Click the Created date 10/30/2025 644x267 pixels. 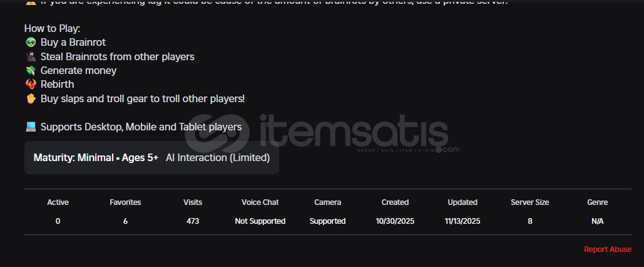point(395,221)
